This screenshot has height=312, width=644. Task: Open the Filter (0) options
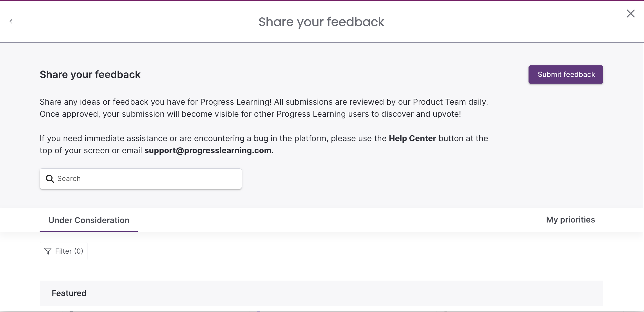(x=64, y=251)
